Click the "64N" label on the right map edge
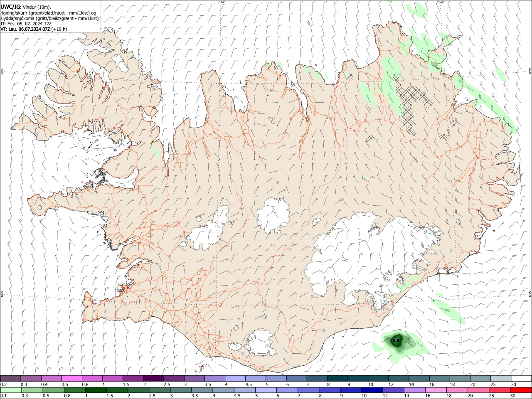 [530, 293]
